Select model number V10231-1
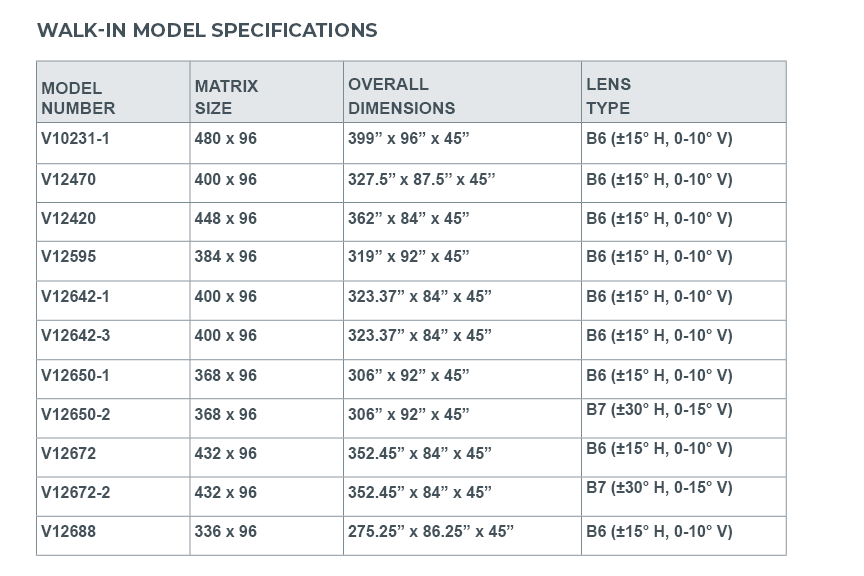This screenshot has width=864, height=576. coord(75,139)
